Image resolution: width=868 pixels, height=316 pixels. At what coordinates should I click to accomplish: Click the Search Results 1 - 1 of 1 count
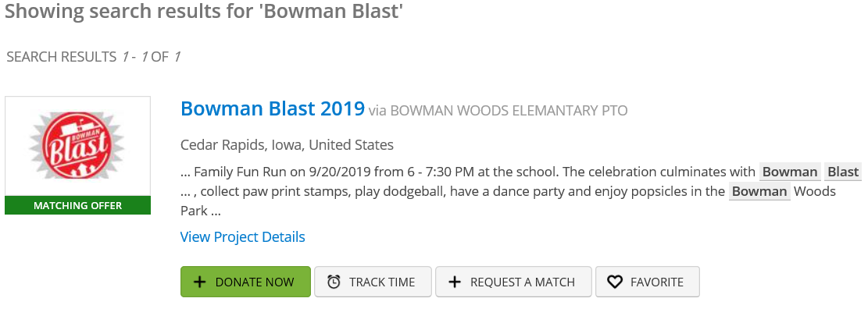click(94, 57)
